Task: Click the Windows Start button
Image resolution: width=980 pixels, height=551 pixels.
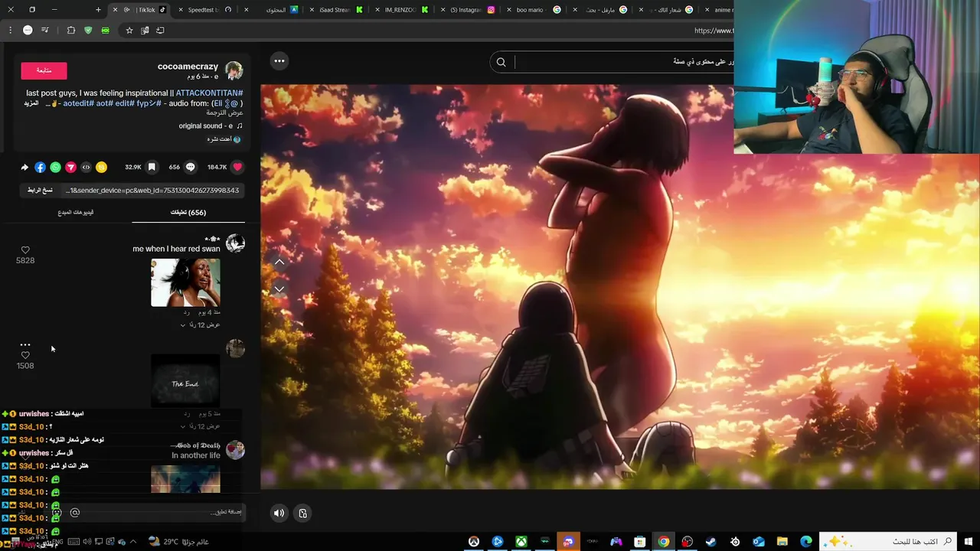Action: tap(969, 542)
